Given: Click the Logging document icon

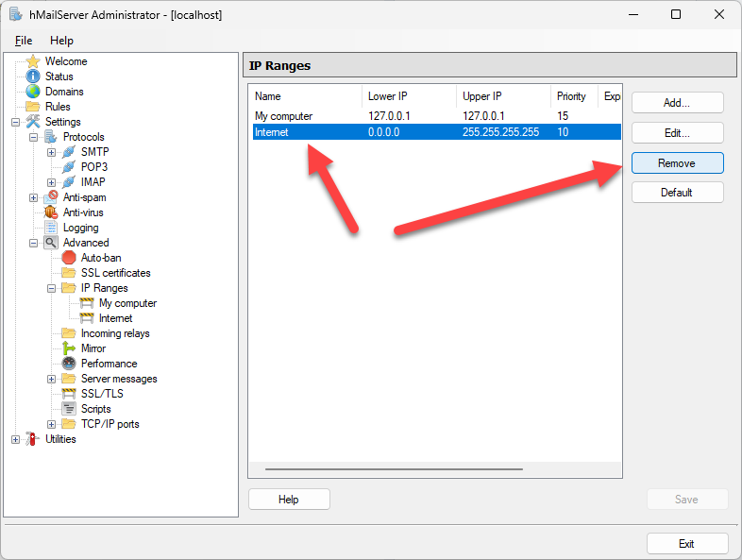Looking at the screenshot, I should coord(51,228).
